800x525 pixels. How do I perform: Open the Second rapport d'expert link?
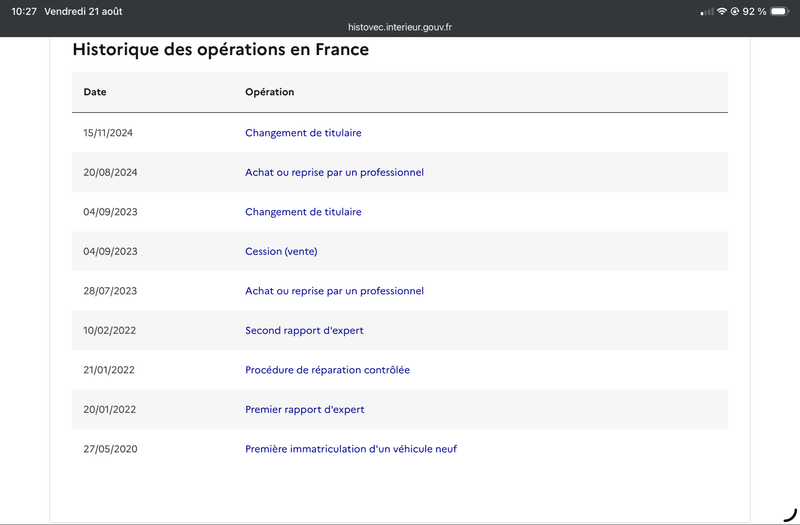point(304,331)
